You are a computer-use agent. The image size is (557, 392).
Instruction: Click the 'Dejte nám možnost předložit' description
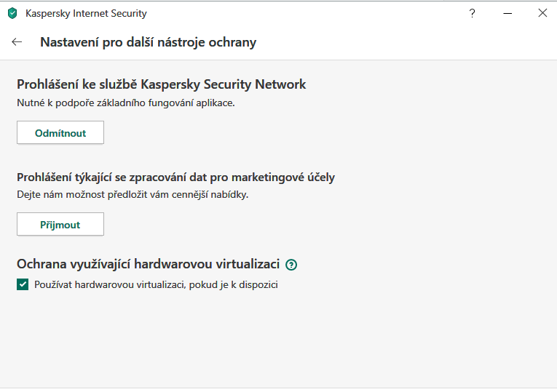(133, 195)
